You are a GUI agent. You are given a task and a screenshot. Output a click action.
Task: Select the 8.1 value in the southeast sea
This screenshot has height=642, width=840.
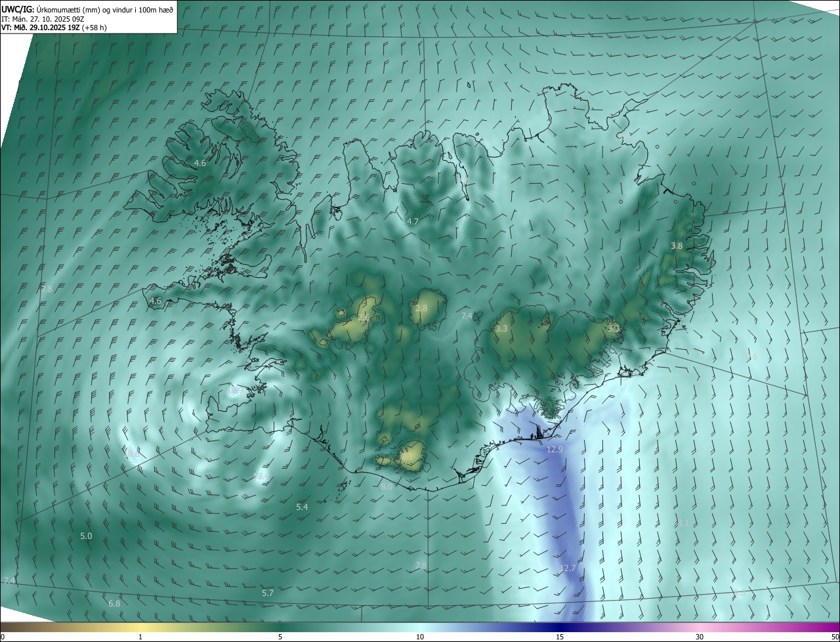tap(683, 523)
